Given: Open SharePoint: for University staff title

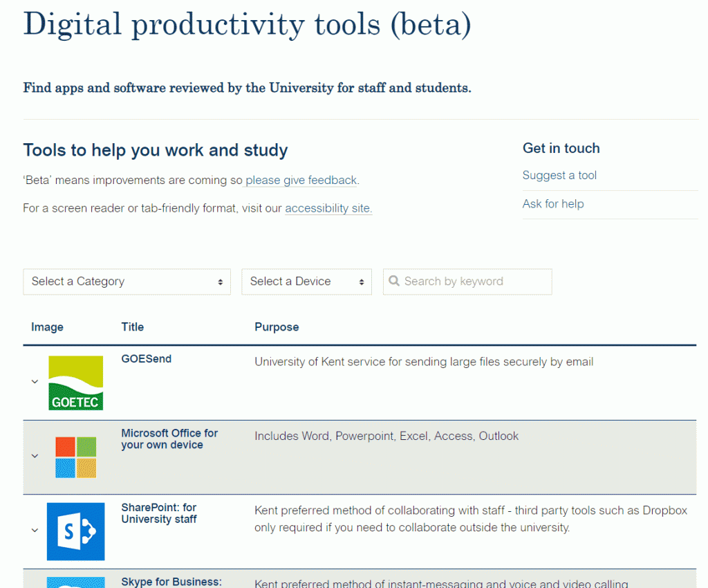Looking at the screenshot, I should coord(159,513).
